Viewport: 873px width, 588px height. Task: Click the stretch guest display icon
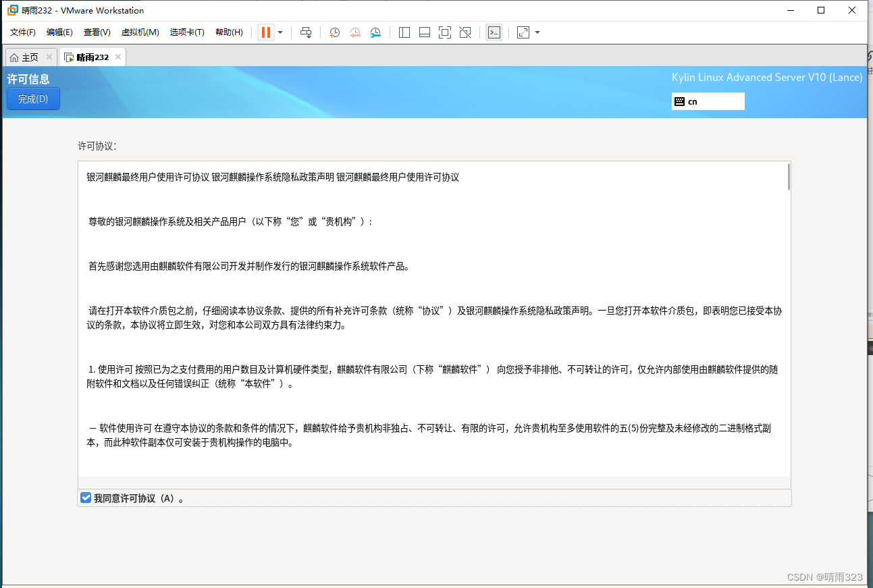(523, 32)
